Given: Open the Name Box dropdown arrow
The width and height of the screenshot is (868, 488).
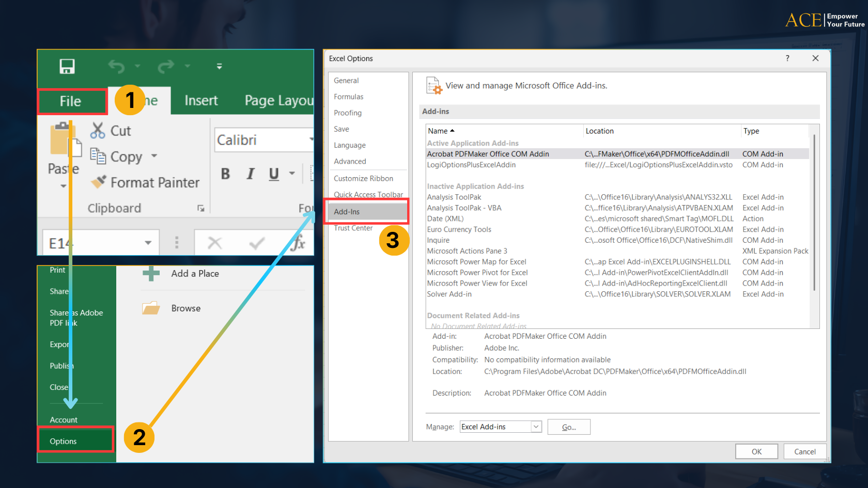Looking at the screenshot, I should [148, 243].
